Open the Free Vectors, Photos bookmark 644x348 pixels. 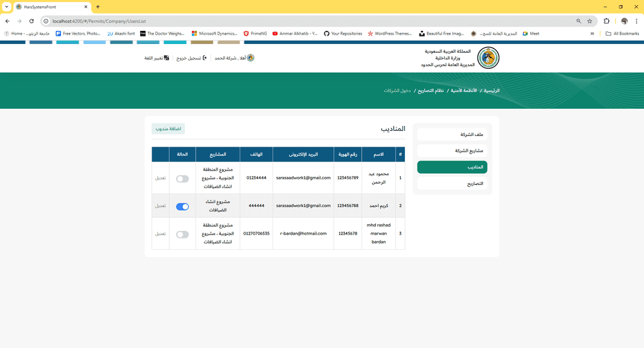(x=78, y=34)
